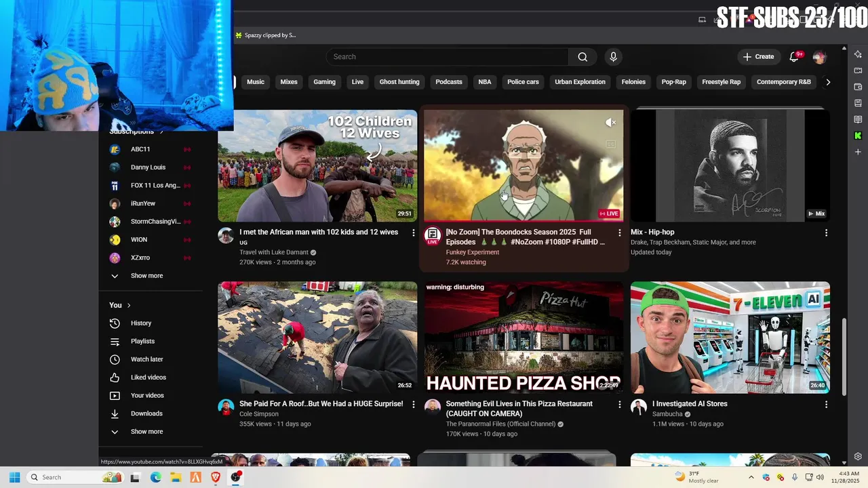The image size is (868, 488).
Task: Open the XZxrro subscription channel
Action: pyautogui.click(x=150, y=258)
